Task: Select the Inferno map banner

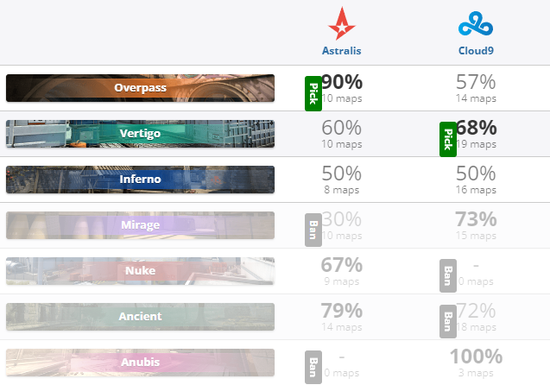Action: (140, 180)
